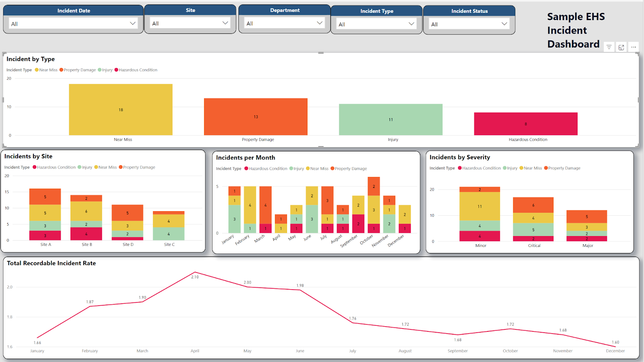
Task: Open the Department slicer dropdown
Action: [319, 23]
